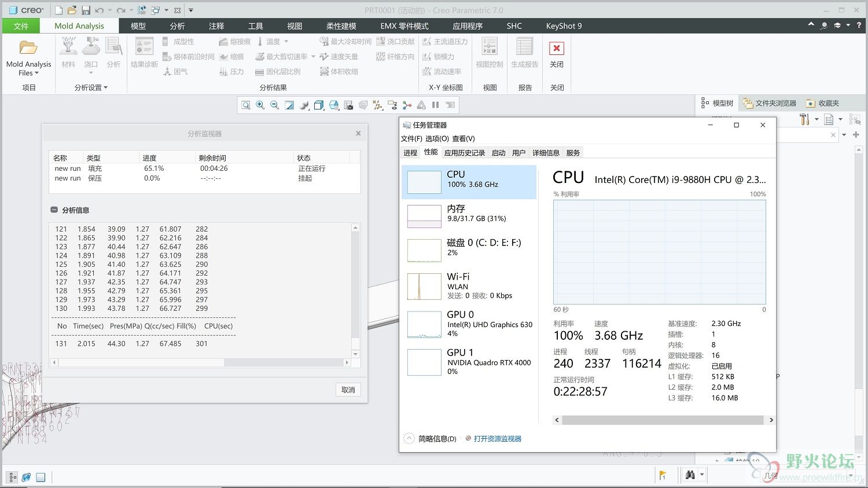Click the CPU utilization graph in Task Manager

pyautogui.click(x=660, y=252)
